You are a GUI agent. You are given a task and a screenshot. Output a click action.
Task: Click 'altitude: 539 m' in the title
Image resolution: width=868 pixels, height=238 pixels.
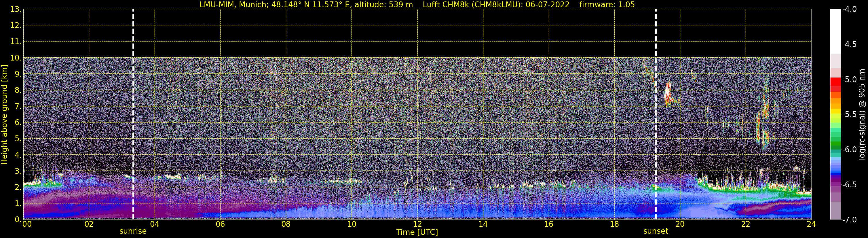(x=384, y=4)
